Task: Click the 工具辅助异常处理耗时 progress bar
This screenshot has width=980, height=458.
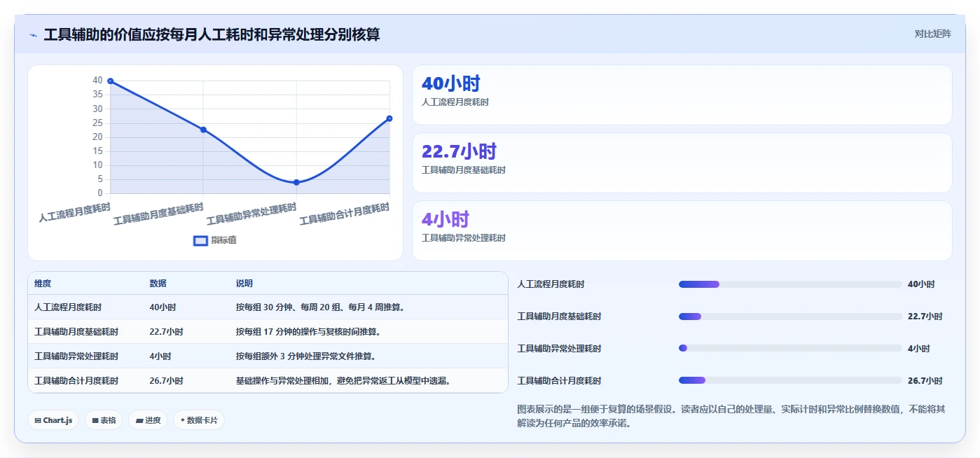Action: coord(790,349)
